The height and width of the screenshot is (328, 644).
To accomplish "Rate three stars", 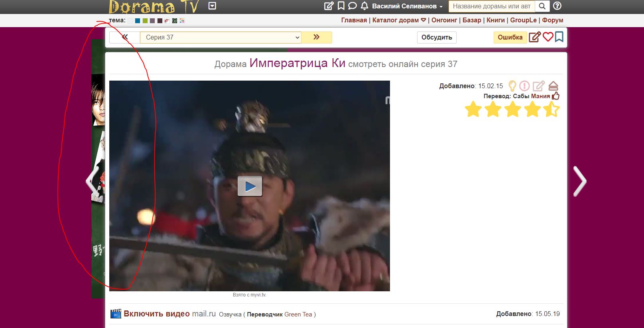I will click(x=512, y=109).
